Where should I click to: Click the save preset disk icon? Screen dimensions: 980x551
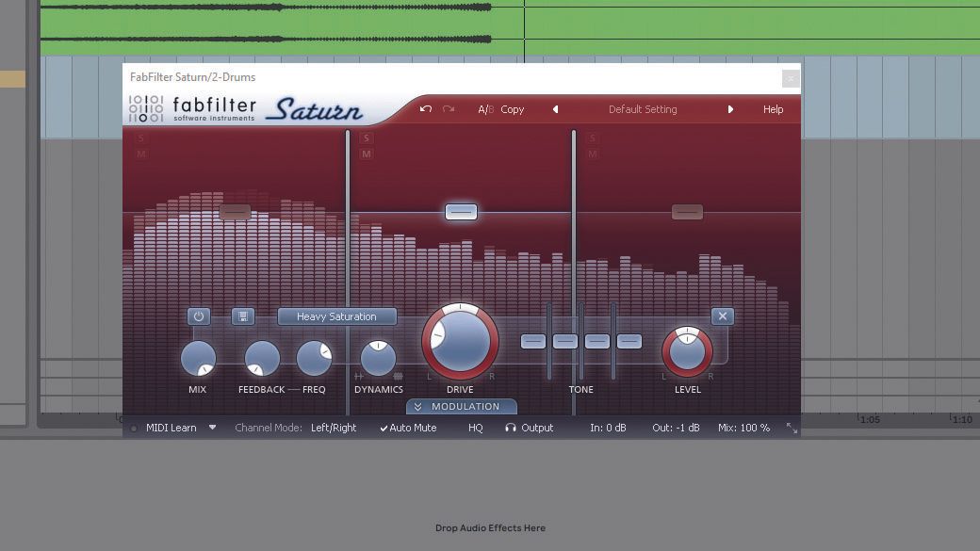(242, 316)
